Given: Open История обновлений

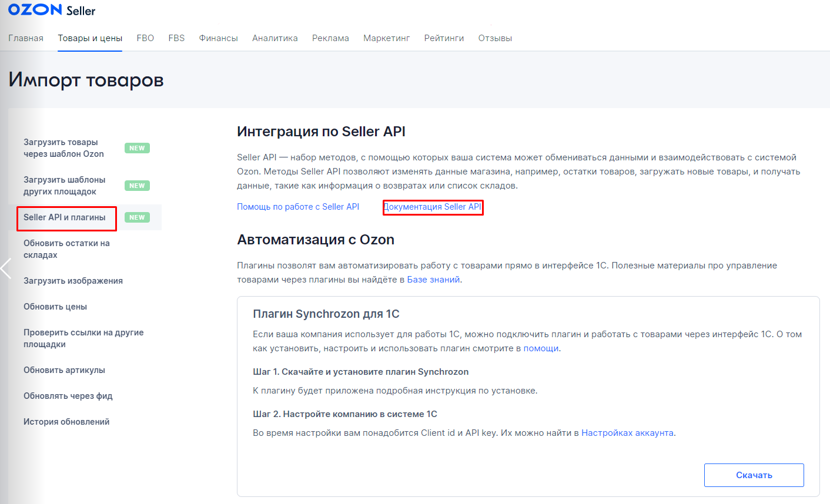Looking at the screenshot, I should (66, 422).
